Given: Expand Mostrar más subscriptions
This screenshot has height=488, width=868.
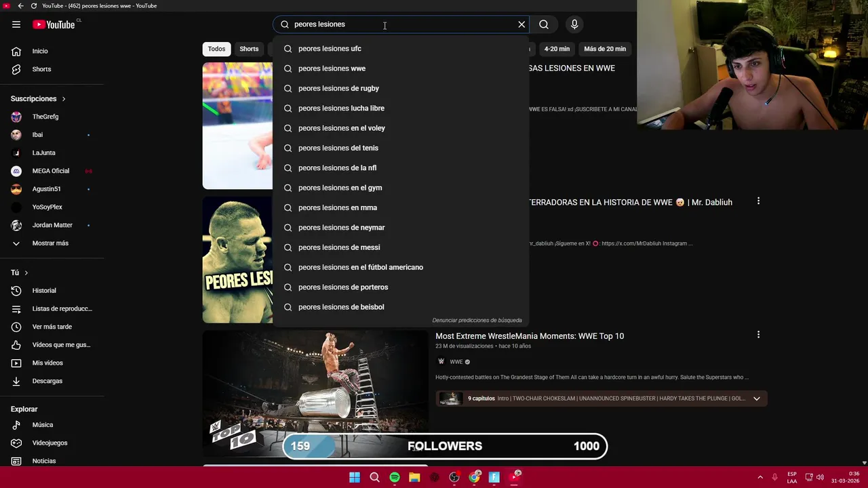Looking at the screenshot, I should click(52, 243).
